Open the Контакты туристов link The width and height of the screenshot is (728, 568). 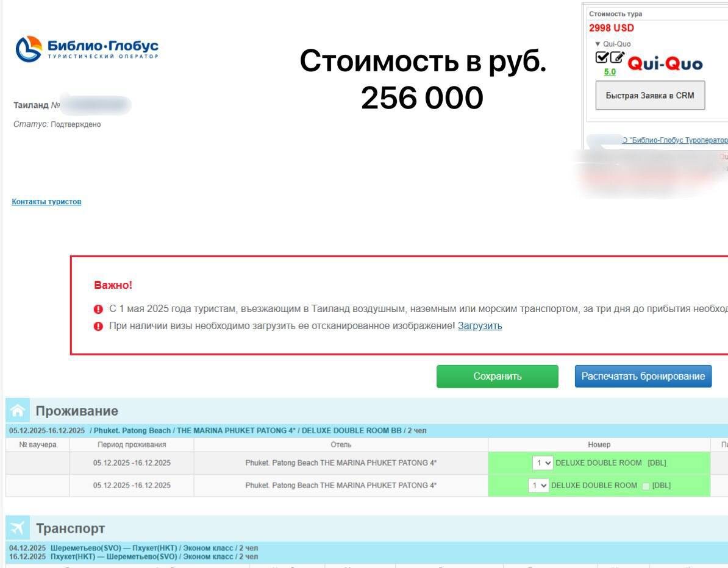tap(46, 201)
